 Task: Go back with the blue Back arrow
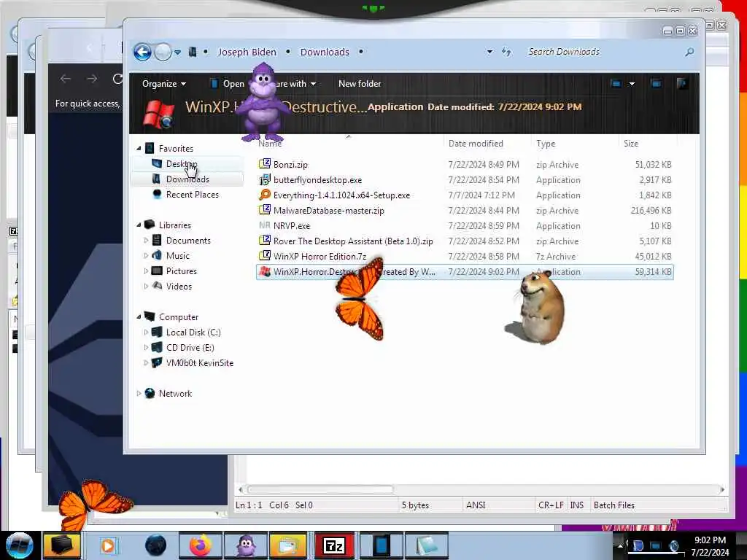[142, 52]
